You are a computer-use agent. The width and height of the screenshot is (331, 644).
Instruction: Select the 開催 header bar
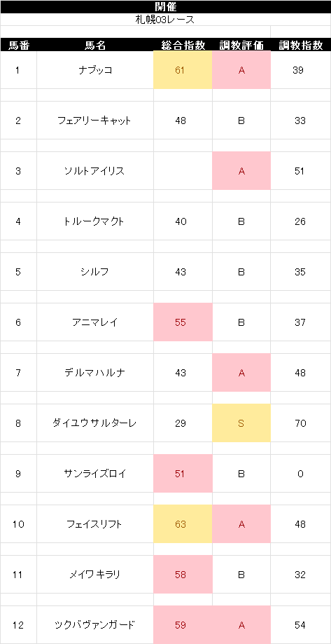point(165,7)
